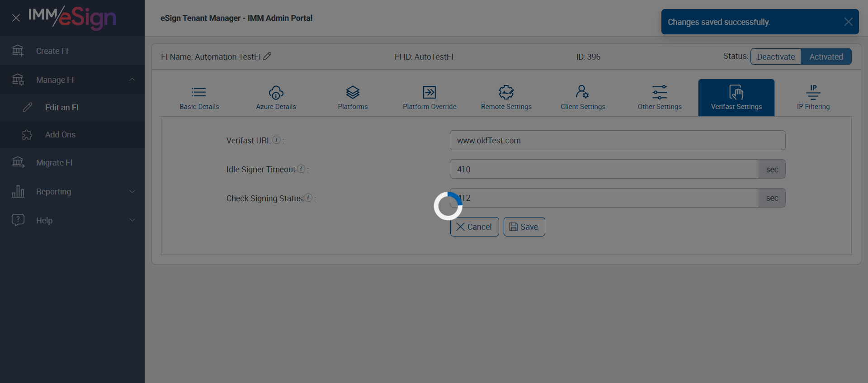Select the Edit an FI submenu item
868x383 pixels.
click(x=72, y=107)
